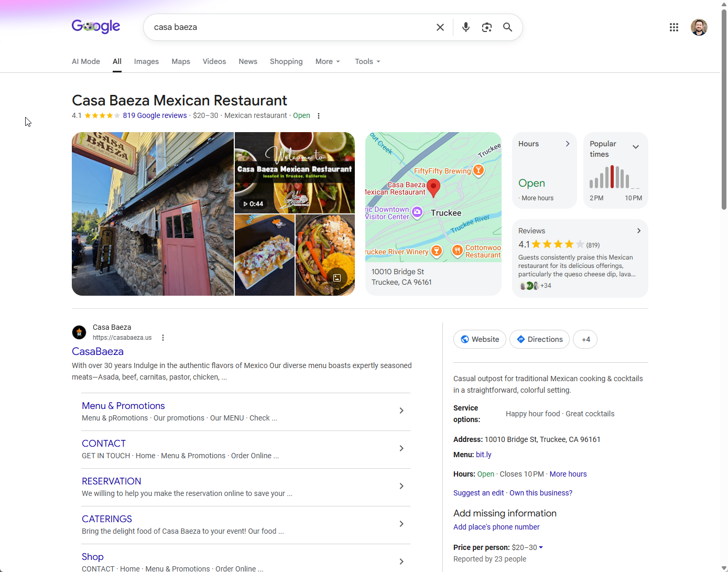
Task: Open the Google apps grid
Action: tap(674, 27)
